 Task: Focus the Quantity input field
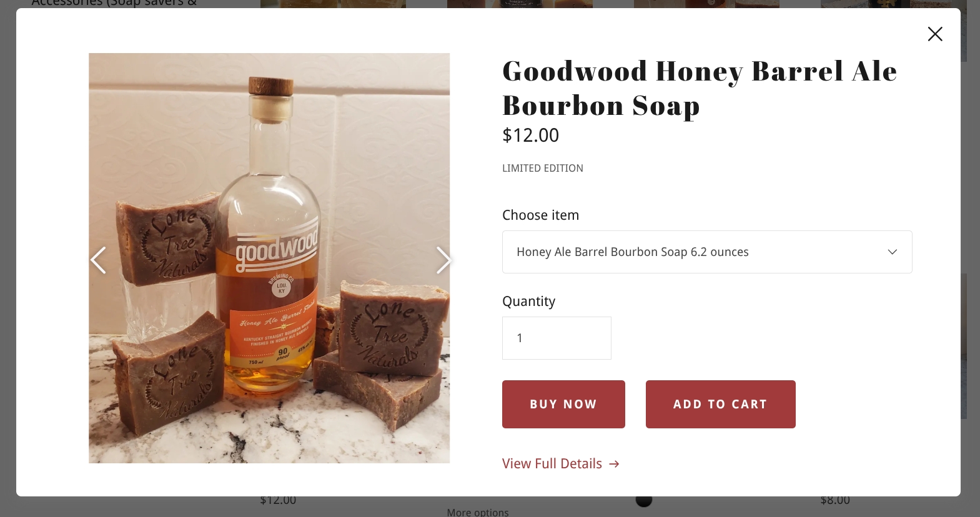(x=557, y=338)
